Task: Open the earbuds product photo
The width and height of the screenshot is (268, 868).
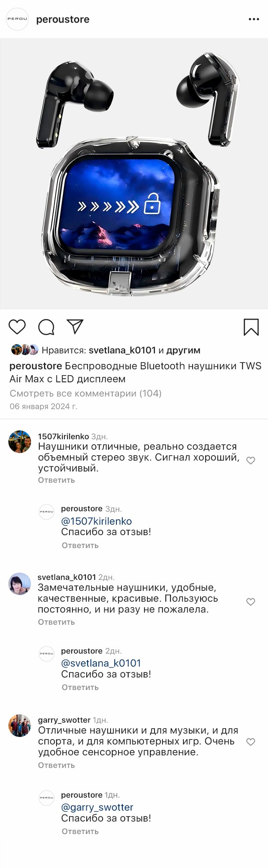Action: (x=134, y=174)
